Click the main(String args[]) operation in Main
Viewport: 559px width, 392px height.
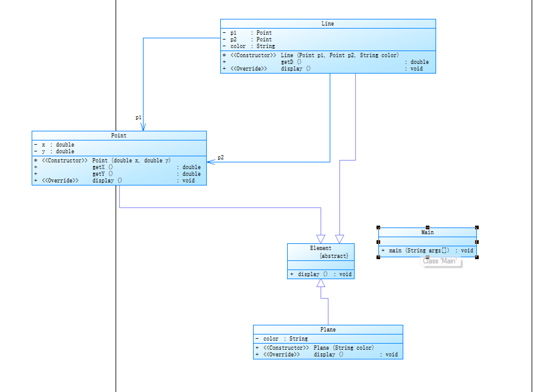point(427,251)
